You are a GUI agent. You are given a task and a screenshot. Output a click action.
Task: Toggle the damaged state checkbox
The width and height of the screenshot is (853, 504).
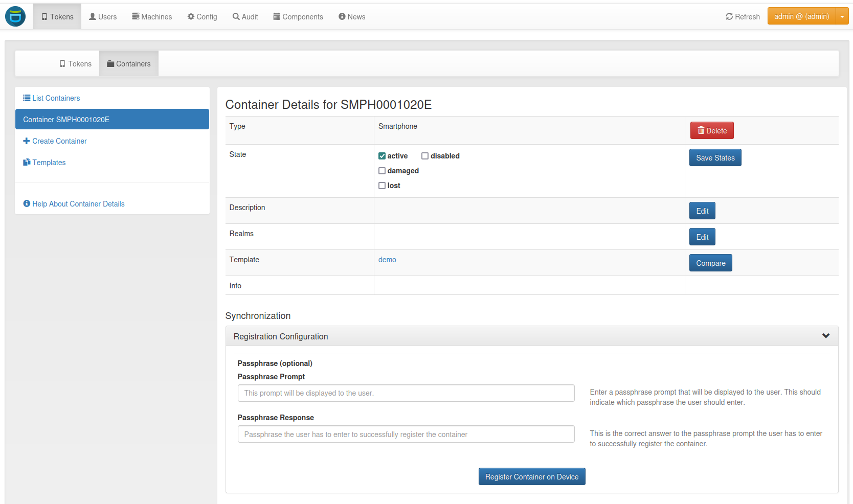[x=382, y=171]
